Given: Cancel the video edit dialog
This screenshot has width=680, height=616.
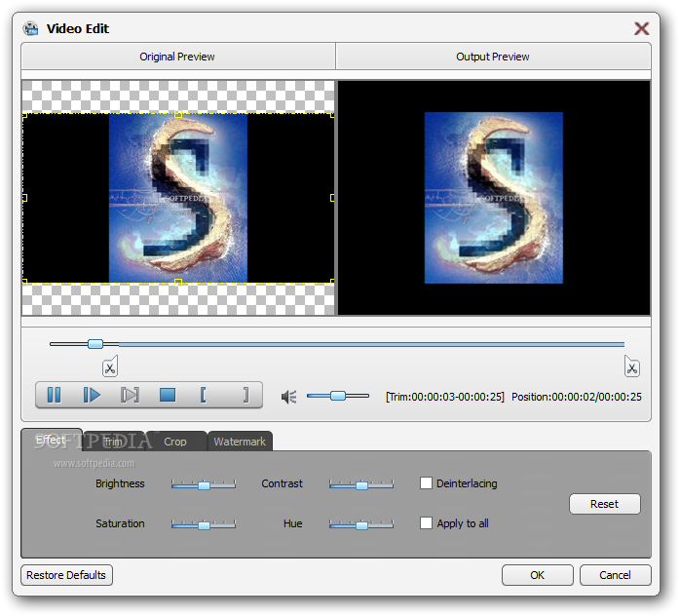Looking at the screenshot, I should click(x=615, y=575).
